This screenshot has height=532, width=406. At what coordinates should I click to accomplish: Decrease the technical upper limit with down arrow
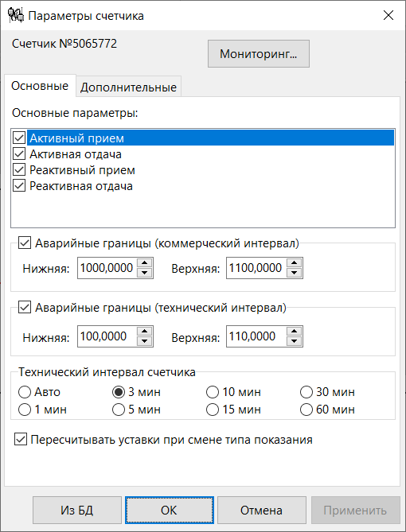[x=295, y=341]
